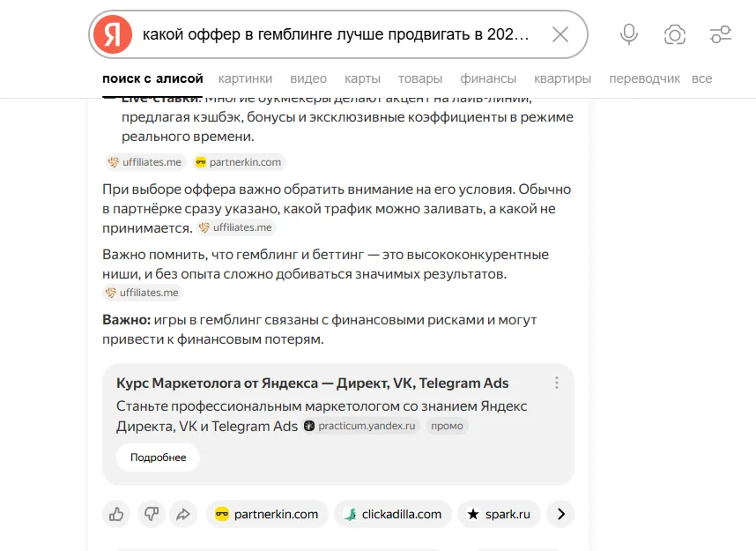Clear the search query with the X
756x551 pixels.
click(560, 34)
